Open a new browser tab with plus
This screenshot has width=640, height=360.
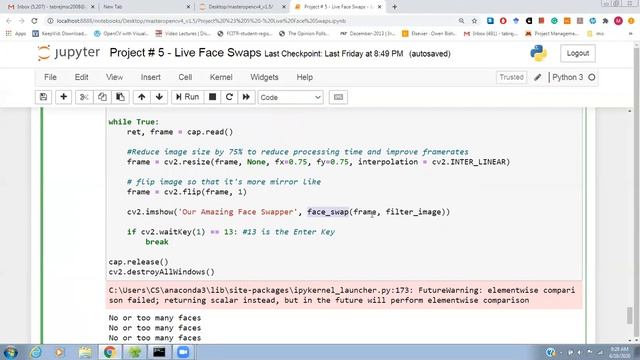[x=394, y=7]
